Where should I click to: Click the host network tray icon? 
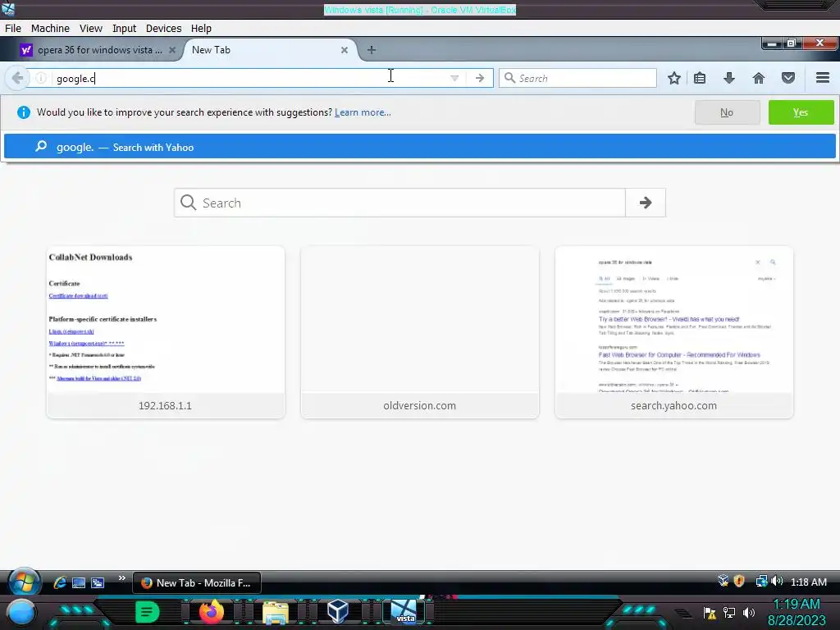[x=729, y=612]
